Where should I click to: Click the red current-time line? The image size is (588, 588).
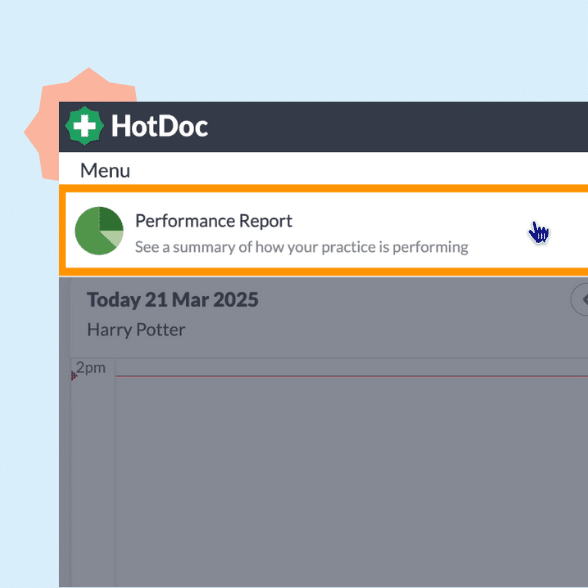point(351,376)
